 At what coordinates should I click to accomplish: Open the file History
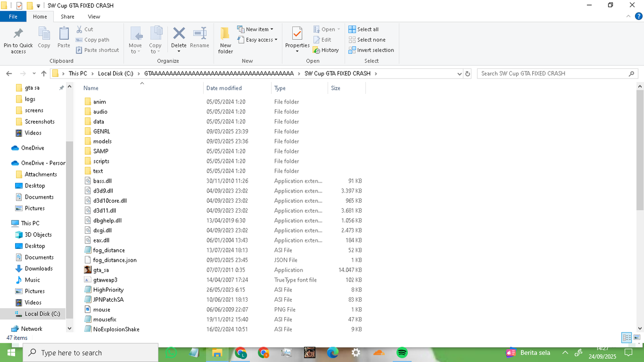(x=326, y=50)
